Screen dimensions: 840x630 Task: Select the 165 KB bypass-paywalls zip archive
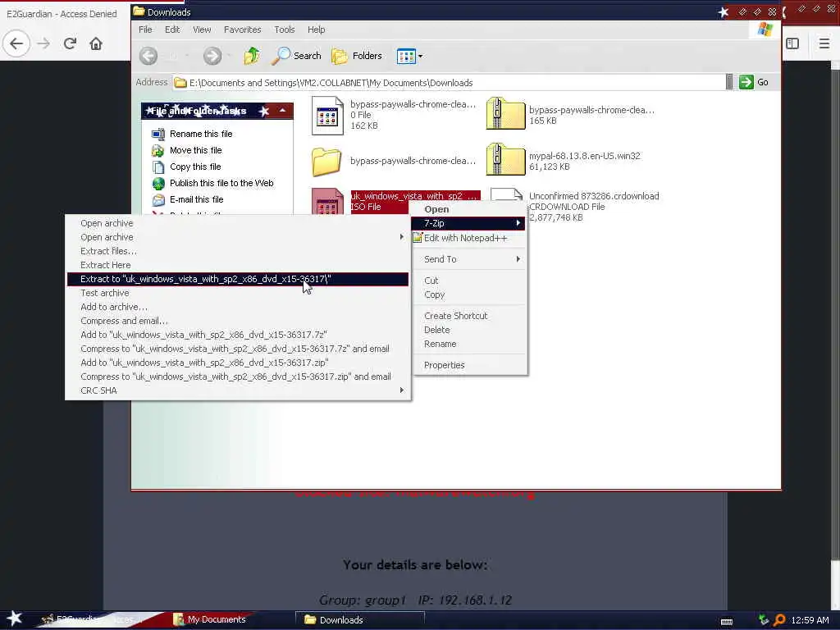point(505,113)
